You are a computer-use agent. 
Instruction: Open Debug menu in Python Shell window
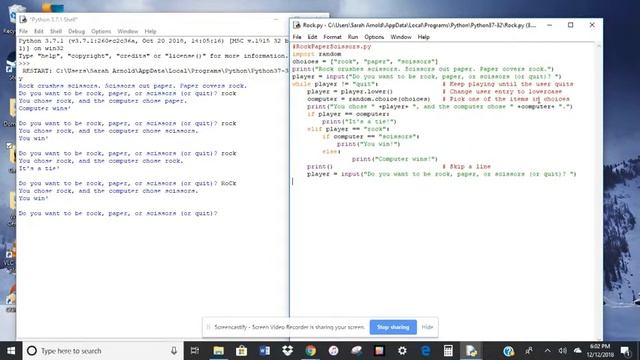point(76,31)
